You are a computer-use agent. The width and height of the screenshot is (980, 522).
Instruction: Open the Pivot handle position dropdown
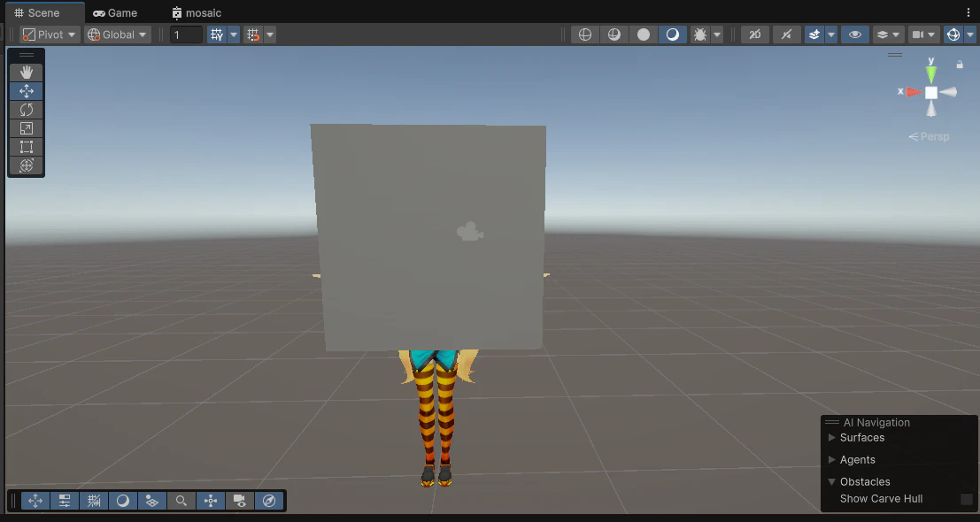(x=50, y=35)
